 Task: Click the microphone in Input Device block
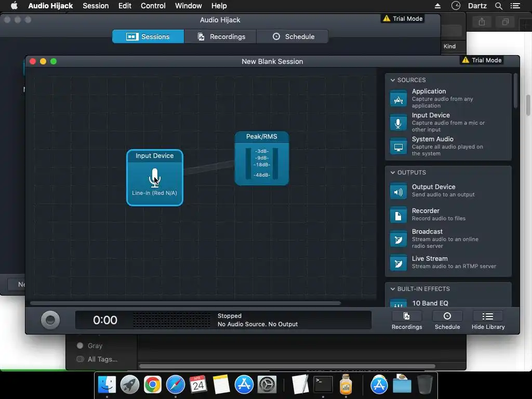(155, 178)
